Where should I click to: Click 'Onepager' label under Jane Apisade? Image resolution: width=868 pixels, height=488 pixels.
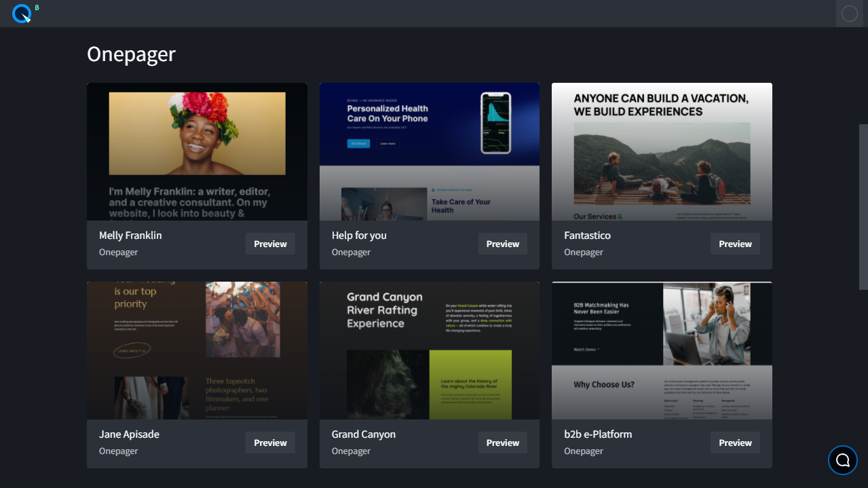119,451
